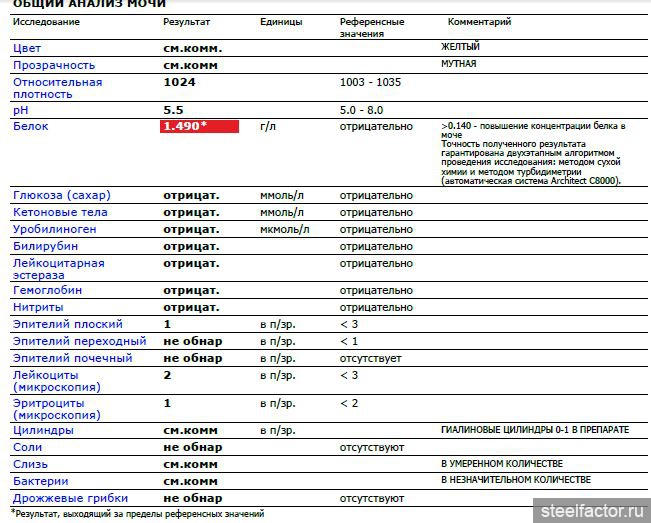Image resolution: width=651 pixels, height=523 pixels.
Task: Select the г/л unit for Белок
Action: pos(268,126)
